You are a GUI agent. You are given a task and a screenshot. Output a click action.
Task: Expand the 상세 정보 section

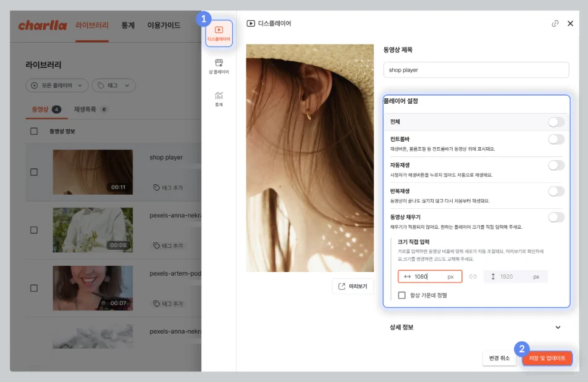click(x=558, y=327)
